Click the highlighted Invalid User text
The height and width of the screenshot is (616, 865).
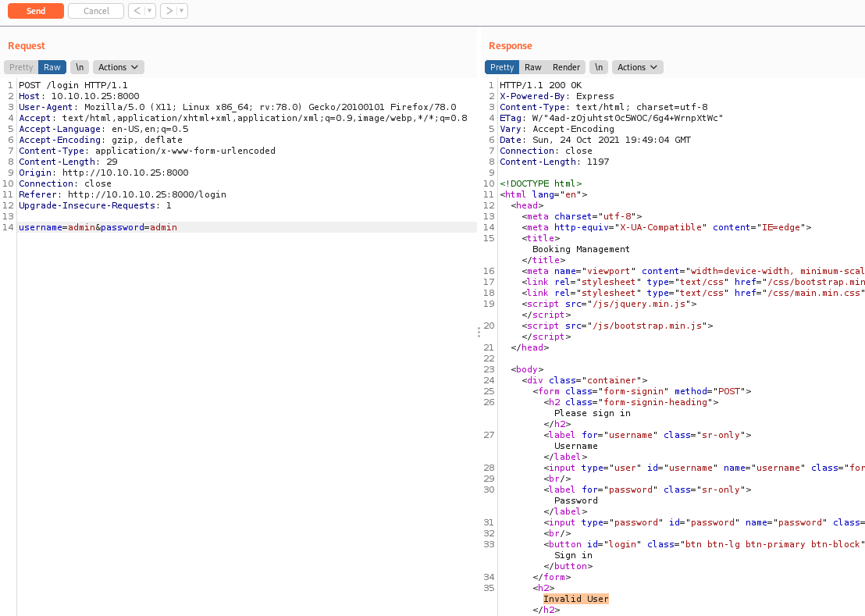(576, 599)
